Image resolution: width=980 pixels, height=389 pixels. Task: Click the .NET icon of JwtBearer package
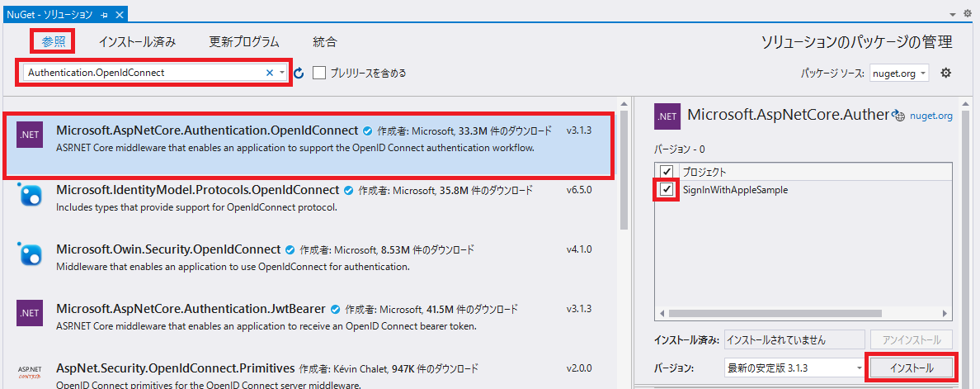[x=30, y=313]
